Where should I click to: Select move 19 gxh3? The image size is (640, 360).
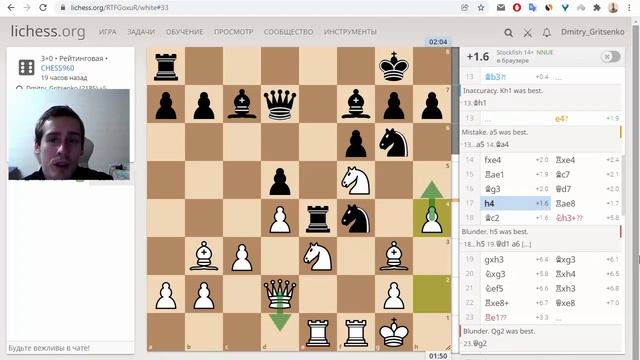tap(515, 260)
